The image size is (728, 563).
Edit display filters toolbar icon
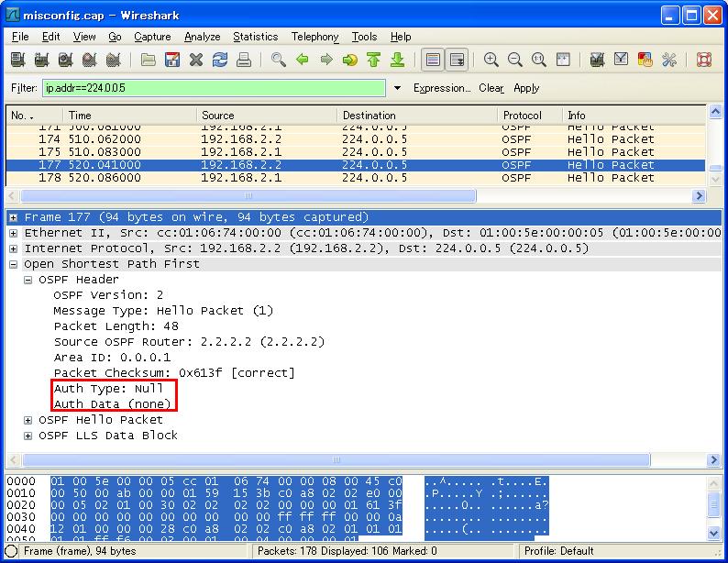coord(622,60)
